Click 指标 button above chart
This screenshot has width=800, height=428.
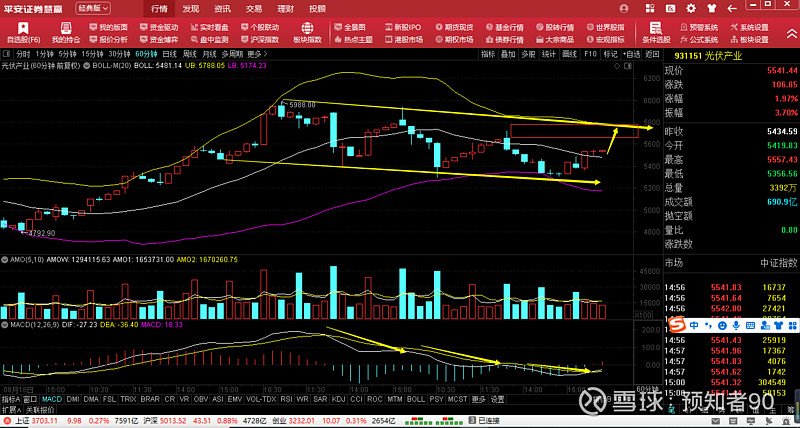tap(488, 54)
